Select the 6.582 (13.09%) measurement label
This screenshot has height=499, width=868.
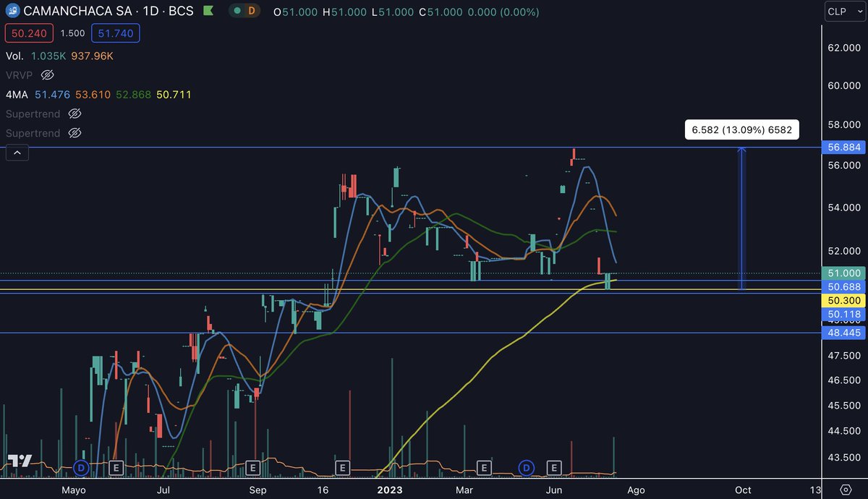tap(741, 130)
